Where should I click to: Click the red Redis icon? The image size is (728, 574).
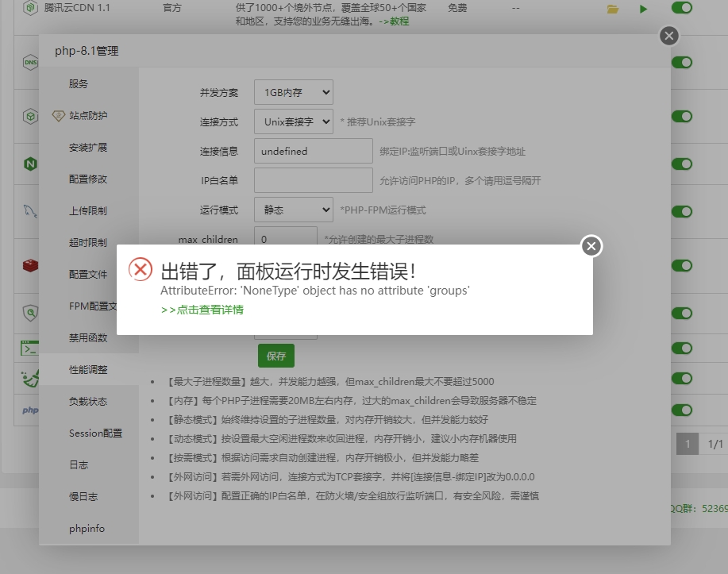pyautogui.click(x=30, y=266)
